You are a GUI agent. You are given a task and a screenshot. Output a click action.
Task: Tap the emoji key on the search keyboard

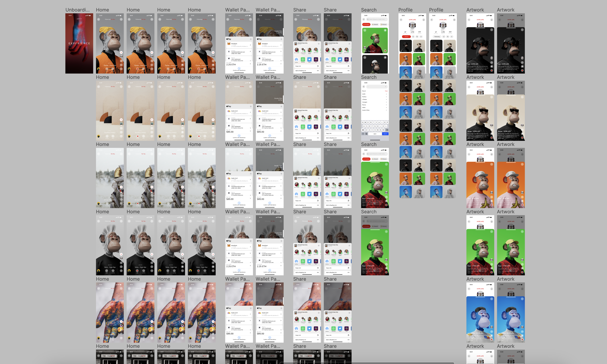366,134
